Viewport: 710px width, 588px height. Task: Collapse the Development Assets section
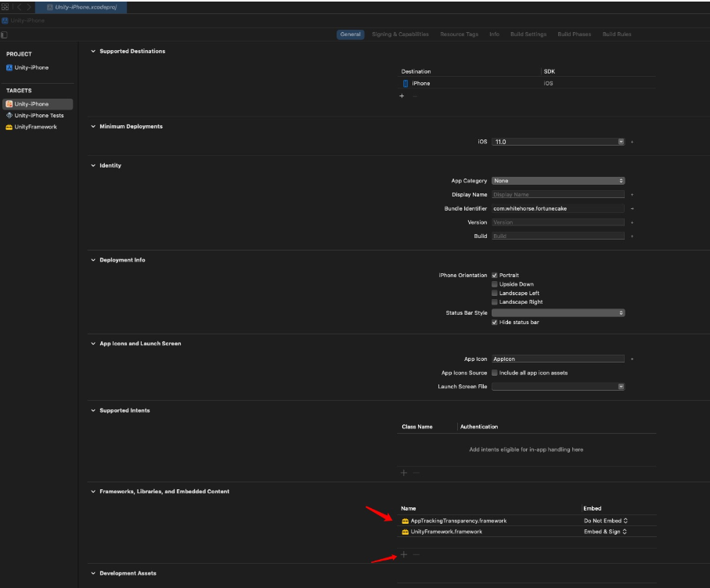click(x=93, y=573)
